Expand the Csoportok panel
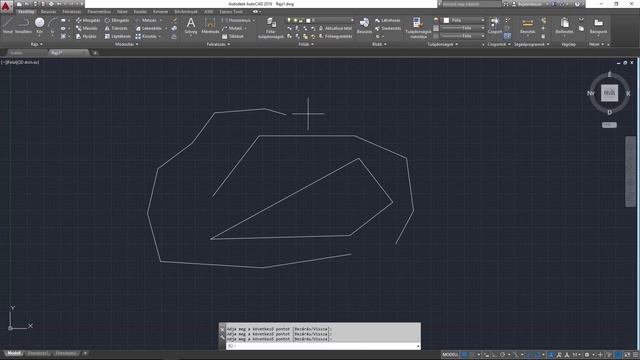The width and height of the screenshot is (640, 360). click(x=499, y=44)
